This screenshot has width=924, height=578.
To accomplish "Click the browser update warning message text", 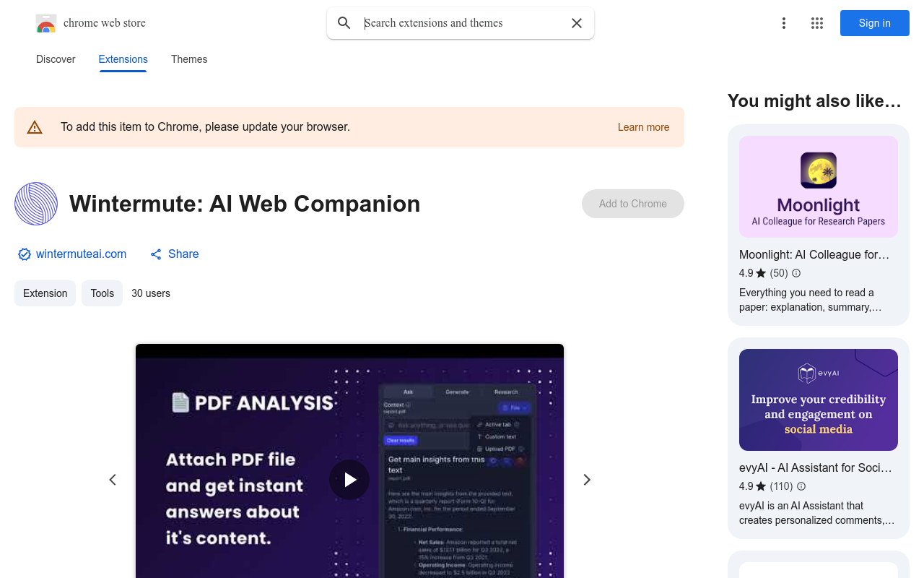I will [x=205, y=127].
